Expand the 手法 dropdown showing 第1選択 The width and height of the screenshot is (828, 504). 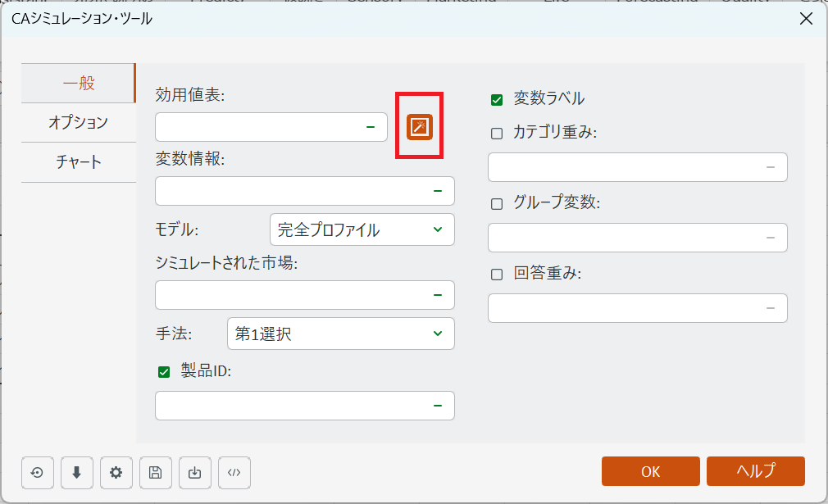click(339, 334)
